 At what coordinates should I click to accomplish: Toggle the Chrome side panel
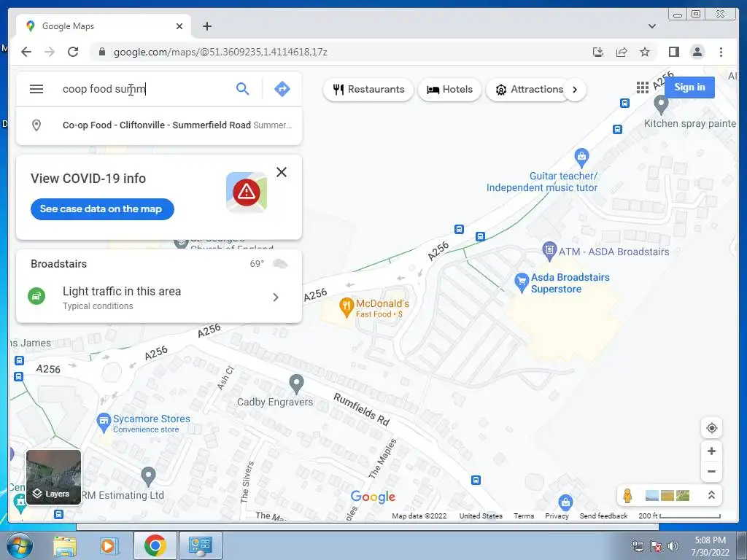673,52
